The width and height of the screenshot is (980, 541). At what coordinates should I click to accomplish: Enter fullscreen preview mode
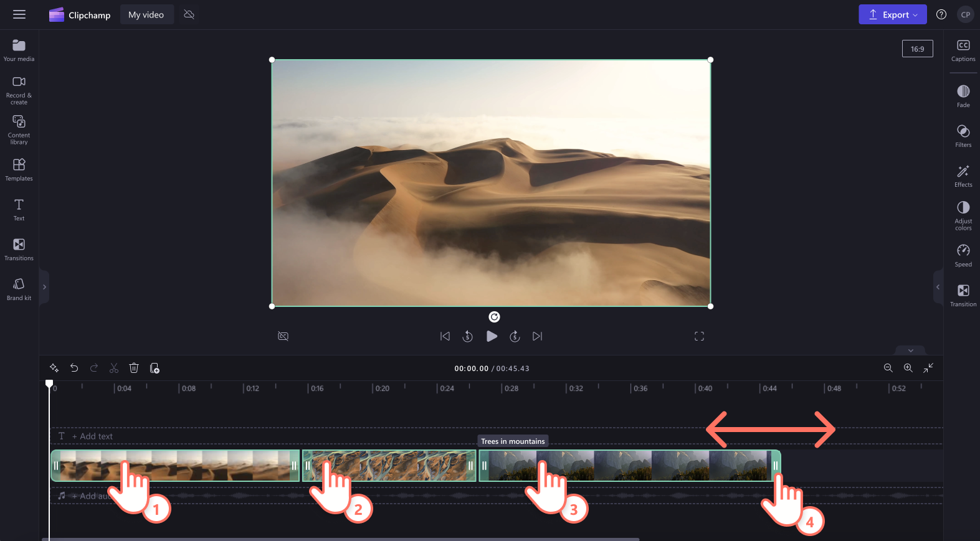tap(699, 336)
